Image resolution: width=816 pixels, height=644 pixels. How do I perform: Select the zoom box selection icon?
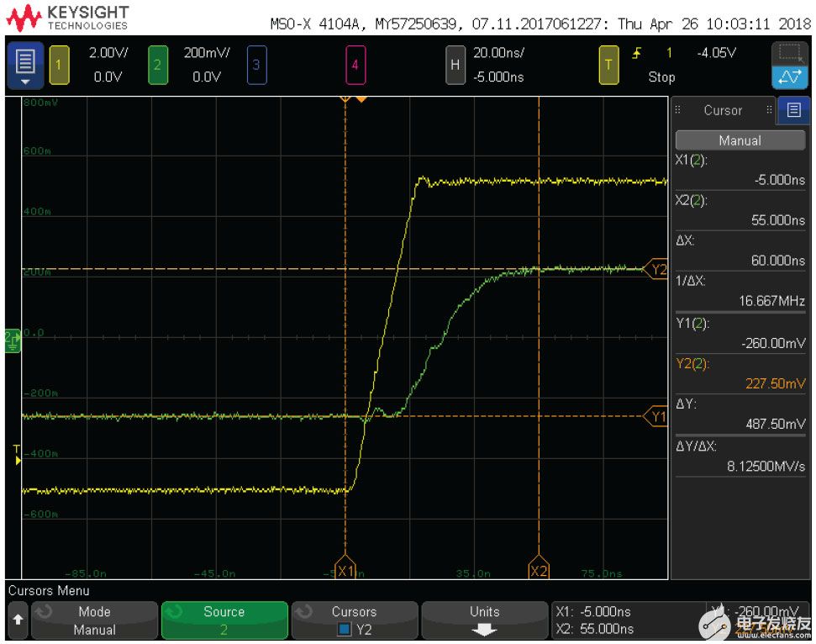(x=790, y=54)
